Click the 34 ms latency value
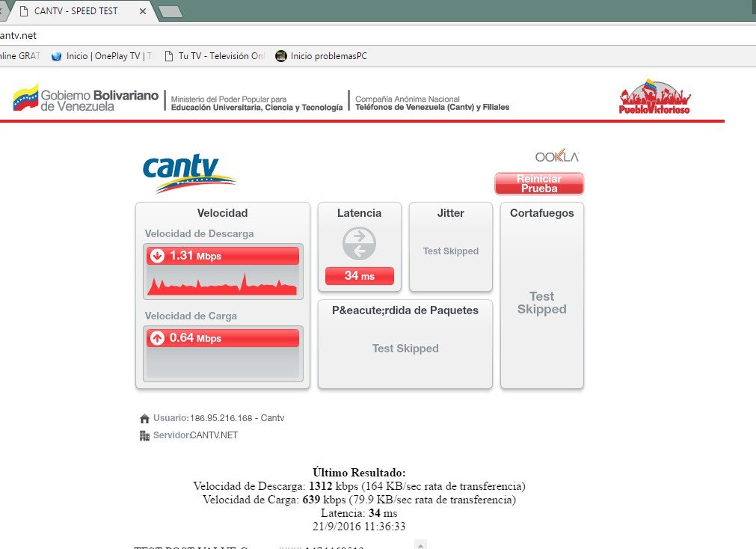Screen dimensions: 756x549 (360, 276)
